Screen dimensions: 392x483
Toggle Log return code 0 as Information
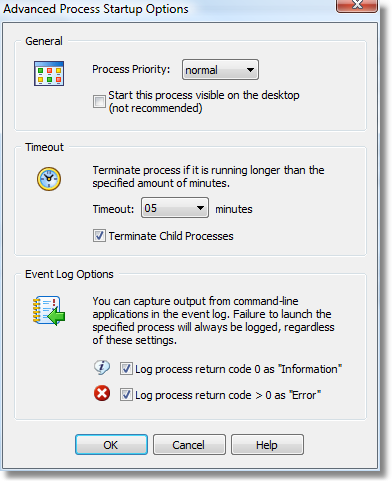tap(126, 369)
